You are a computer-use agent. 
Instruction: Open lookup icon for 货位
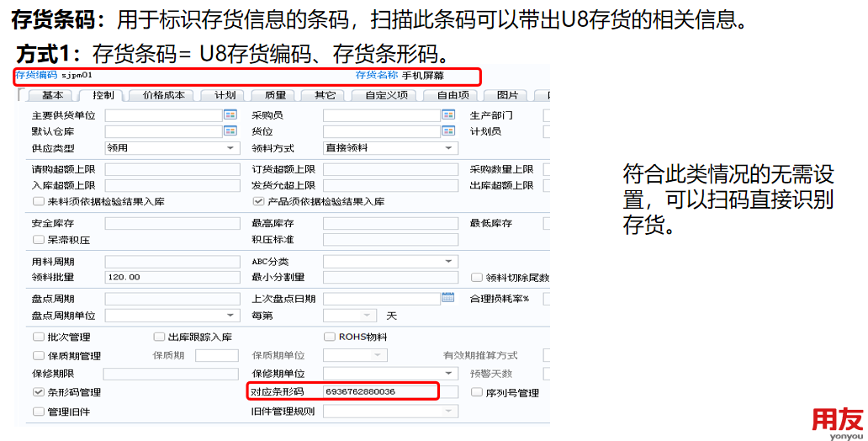448,131
